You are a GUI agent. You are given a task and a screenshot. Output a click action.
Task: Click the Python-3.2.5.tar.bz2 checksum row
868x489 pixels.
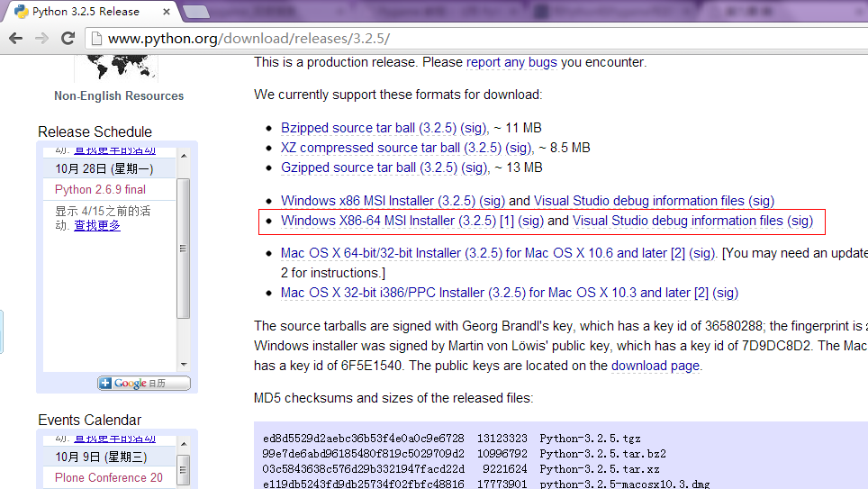click(x=465, y=454)
